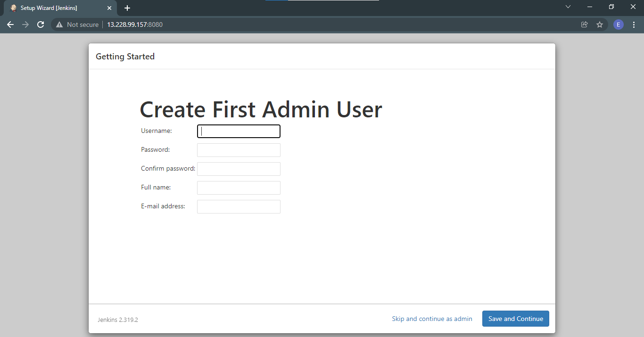Open the profile avatar E

coord(619,25)
